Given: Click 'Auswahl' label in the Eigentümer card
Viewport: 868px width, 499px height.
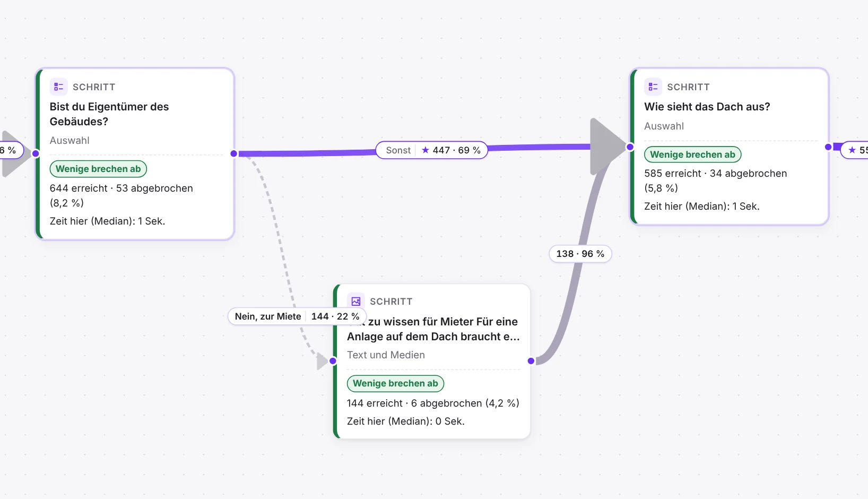Looking at the screenshot, I should point(70,141).
